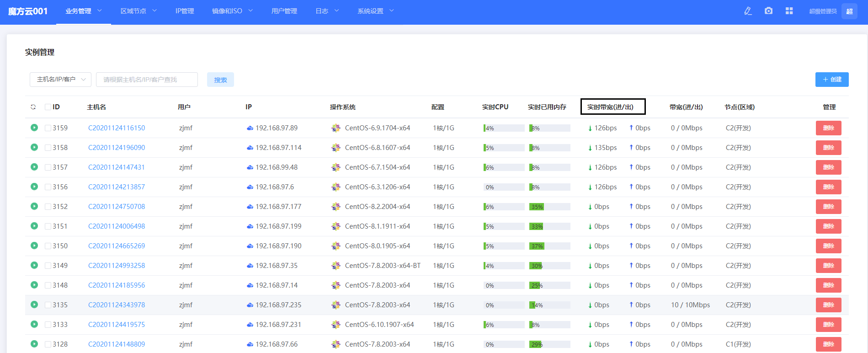Click the green status icon for instance 3150

pos(34,246)
